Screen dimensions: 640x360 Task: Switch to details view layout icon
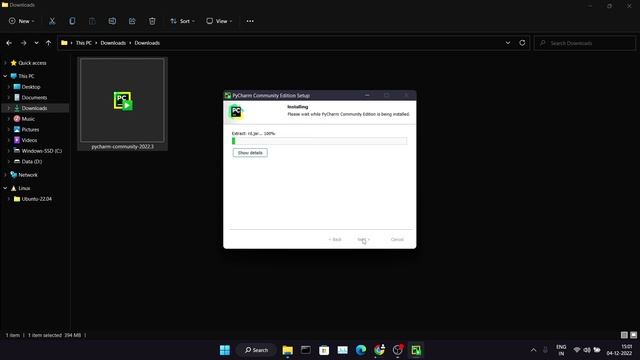[x=624, y=335]
